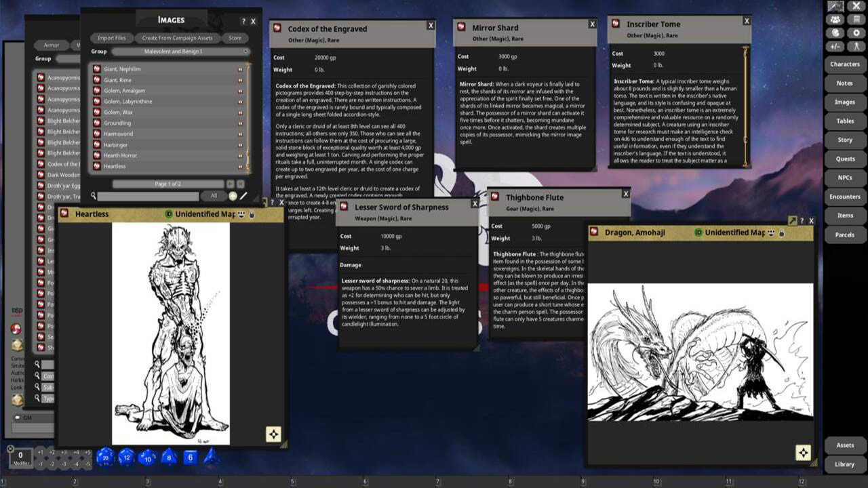
Task: Roll the d20 die
Action: [104, 457]
